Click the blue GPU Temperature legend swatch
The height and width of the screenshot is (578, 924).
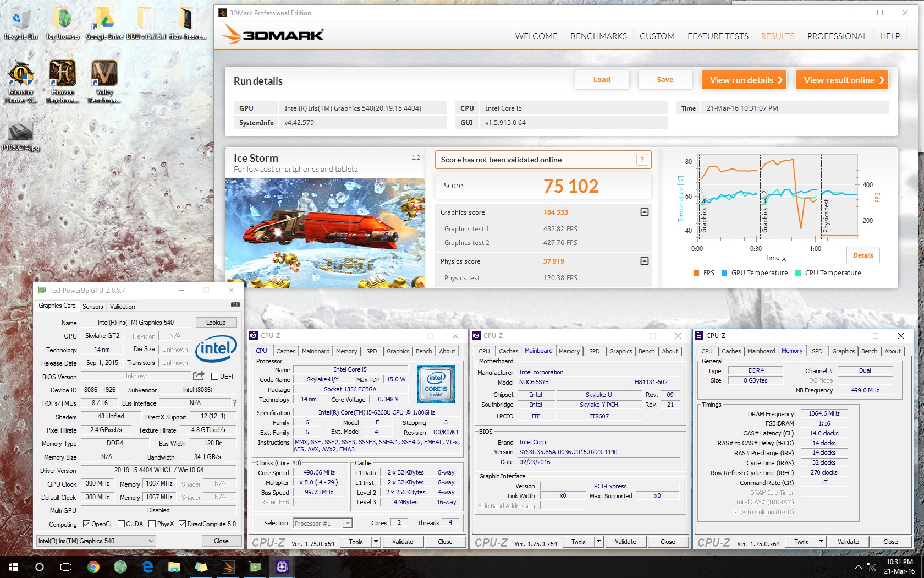(724, 273)
